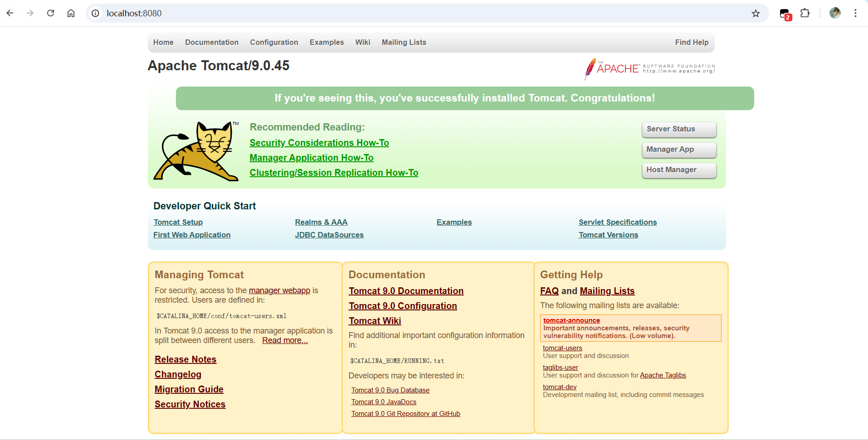Viewport: 868px width, 440px height.
Task: Open the extension icon with red badge
Action: [785, 14]
